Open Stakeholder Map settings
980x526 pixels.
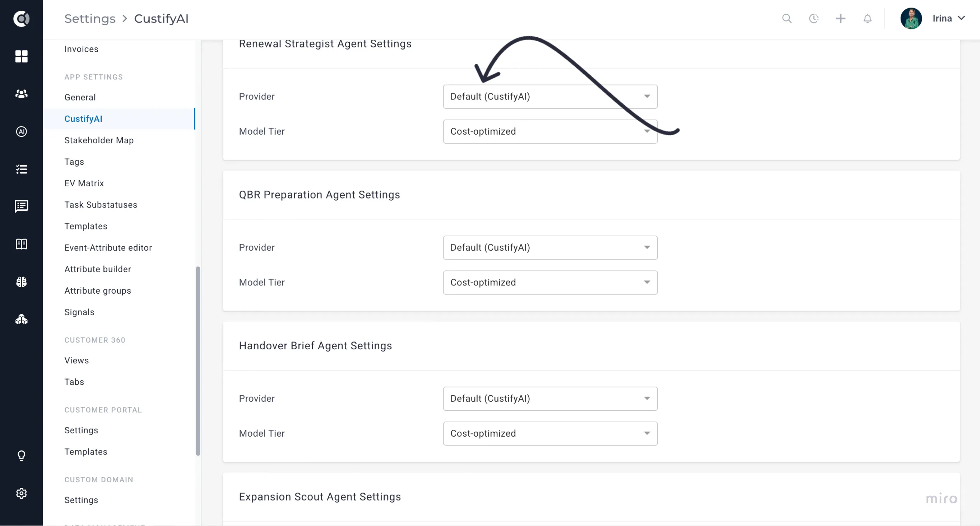coord(99,140)
